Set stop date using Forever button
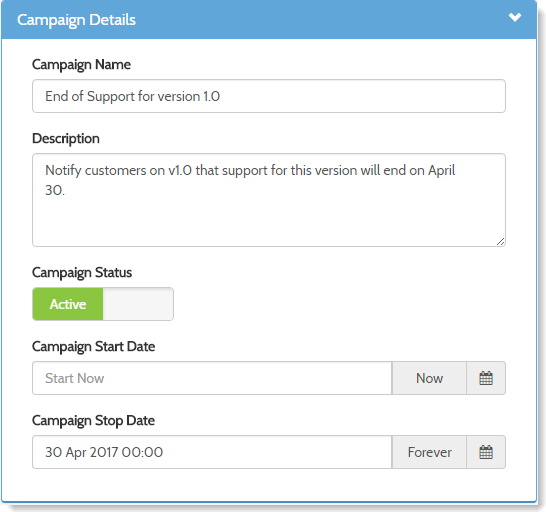 click(x=429, y=452)
